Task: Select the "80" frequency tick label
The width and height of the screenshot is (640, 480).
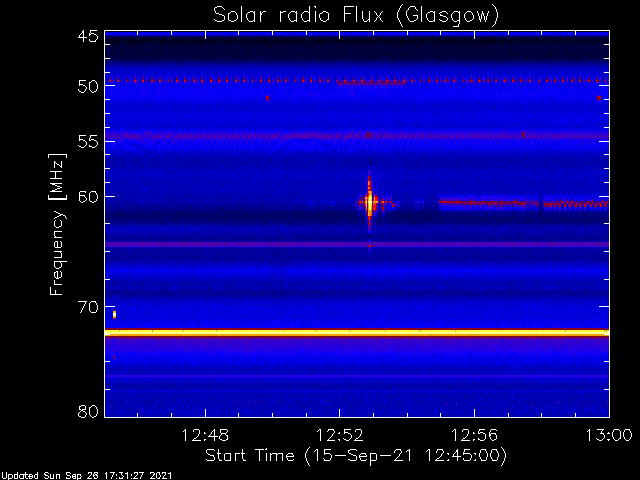Action: click(88, 411)
